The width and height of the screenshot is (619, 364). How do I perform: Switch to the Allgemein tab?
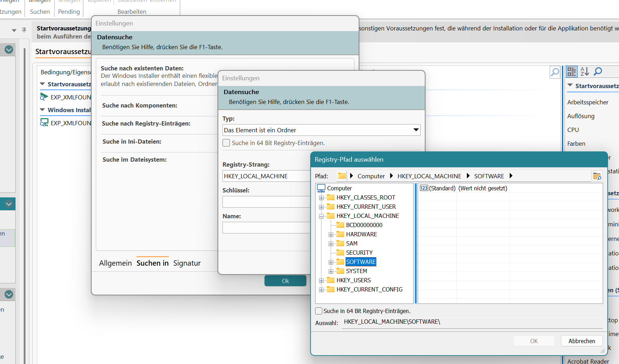(115, 263)
